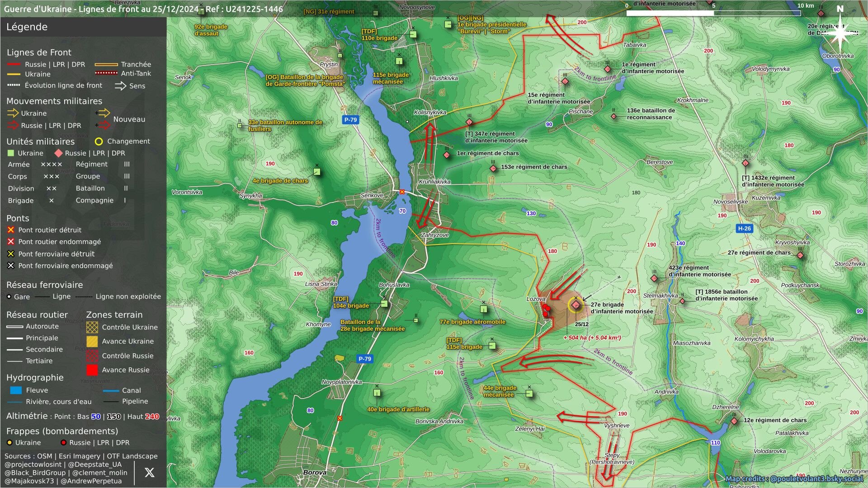Click the 'Hydrographie' heading
The width and height of the screenshot is (868, 488).
[35, 378]
